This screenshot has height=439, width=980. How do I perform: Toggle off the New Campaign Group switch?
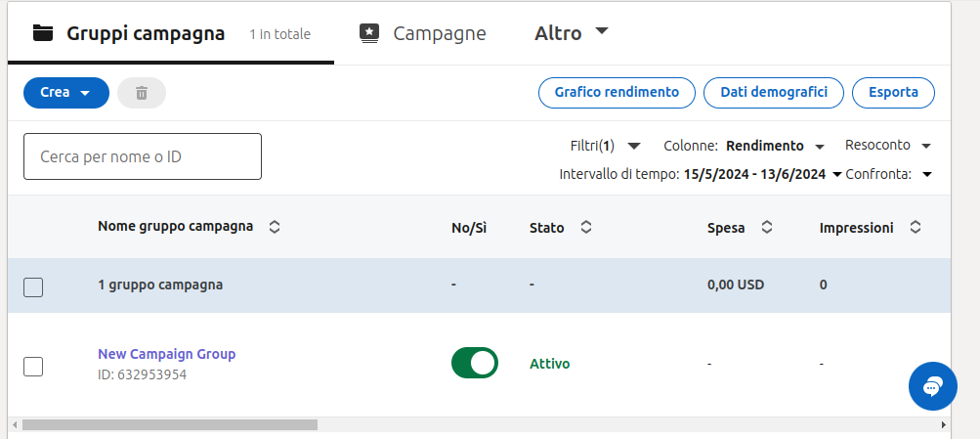(475, 363)
